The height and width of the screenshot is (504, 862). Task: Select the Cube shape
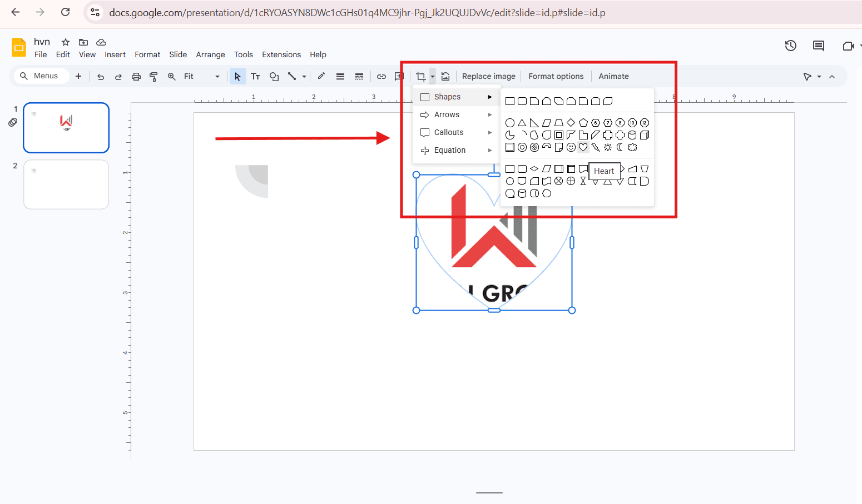645,135
